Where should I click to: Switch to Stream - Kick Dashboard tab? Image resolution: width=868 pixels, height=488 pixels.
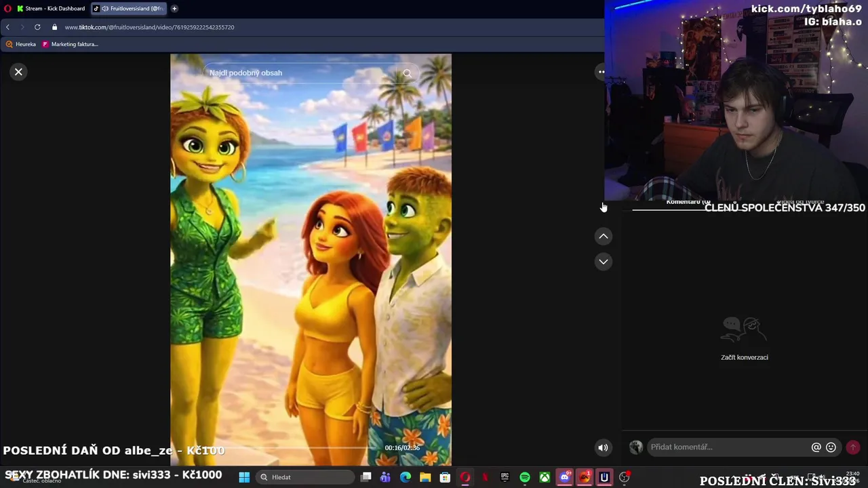coord(52,9)
